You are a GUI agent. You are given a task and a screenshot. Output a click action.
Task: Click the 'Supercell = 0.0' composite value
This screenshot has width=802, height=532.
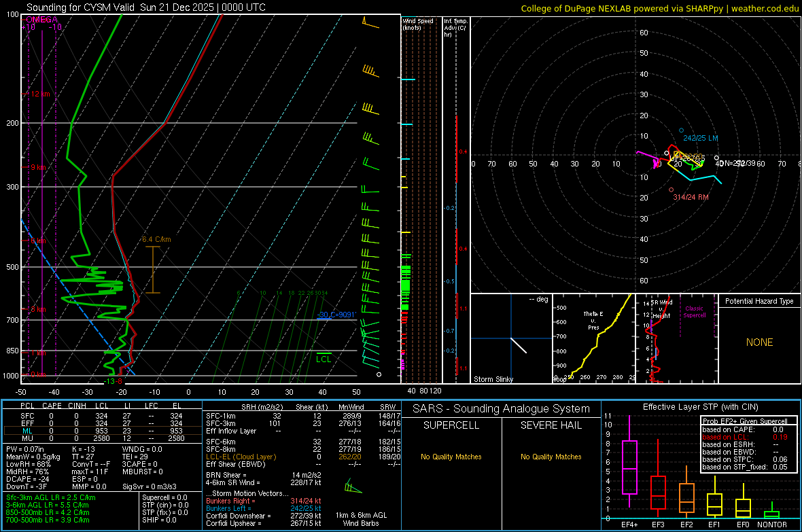click(164, 497)
